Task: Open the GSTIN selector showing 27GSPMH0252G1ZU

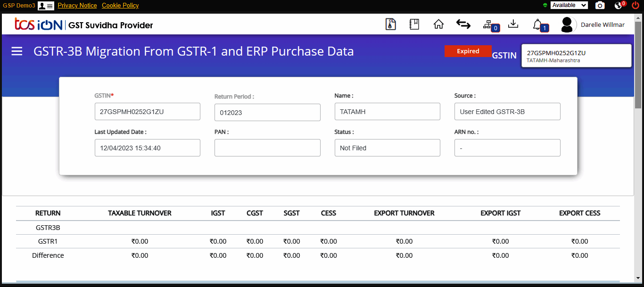Action: tap(576, 55)
